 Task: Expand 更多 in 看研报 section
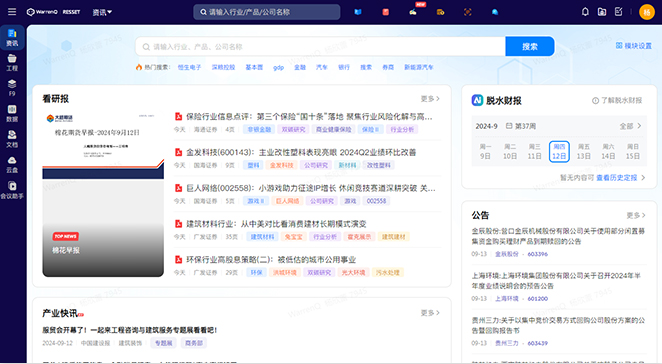(430, 99)
